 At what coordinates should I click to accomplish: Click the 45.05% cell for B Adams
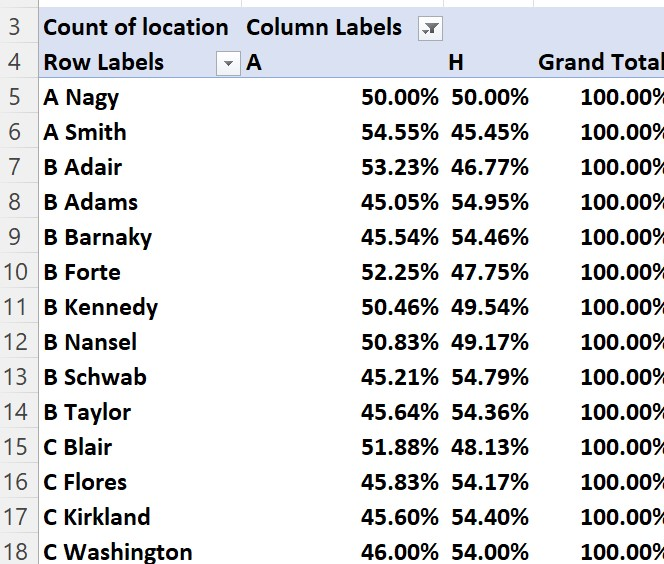tap(400, 203)
